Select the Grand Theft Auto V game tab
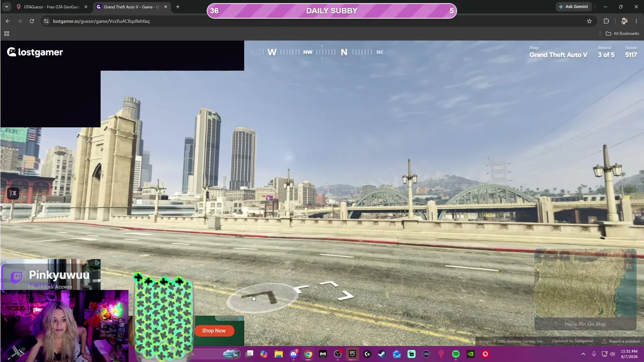This screenshot has height=362, width=644. click(132, 7)
